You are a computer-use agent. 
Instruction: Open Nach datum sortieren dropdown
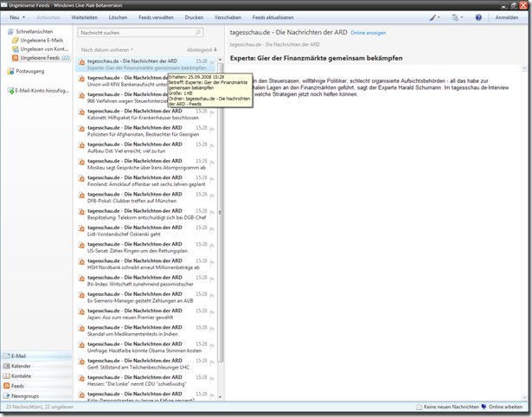point(107,50)
